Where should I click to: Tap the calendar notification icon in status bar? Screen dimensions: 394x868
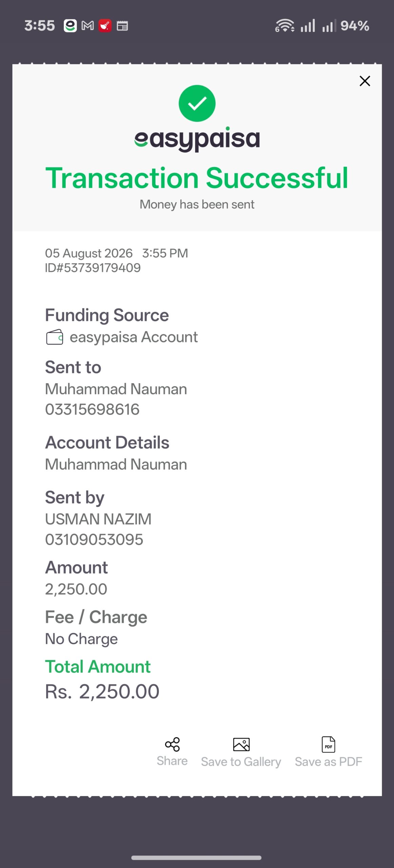tap(122, 26)
